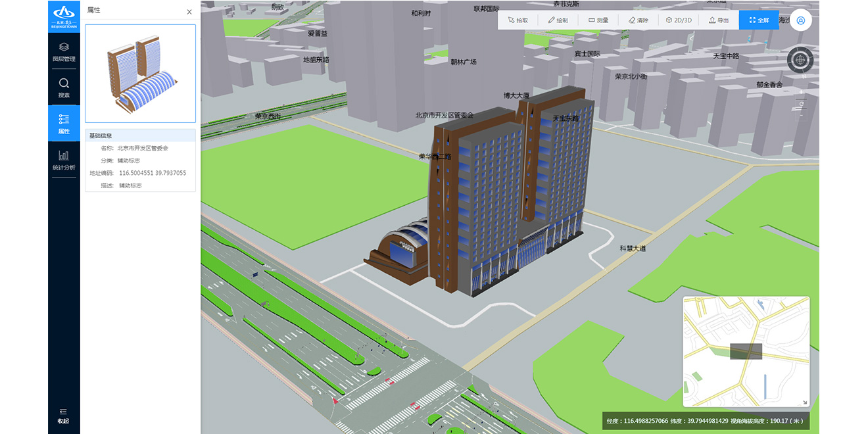Click the gray viewport rectangle in minimap

pyautogui.click(x=746, y=351)
